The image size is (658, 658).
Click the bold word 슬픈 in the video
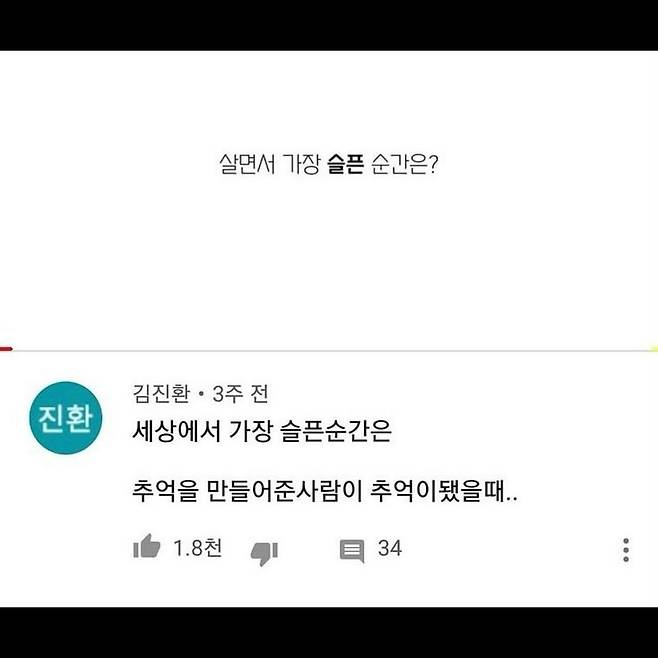click(x=345, y=164)
